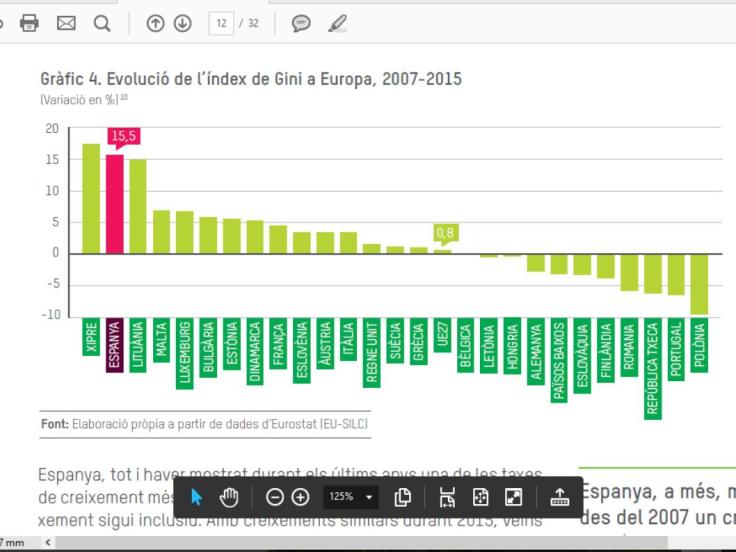Open the Find text magnifier
The width and height of the screenshot is (736, 552).
pyautogui.click(x=102, y=22)
